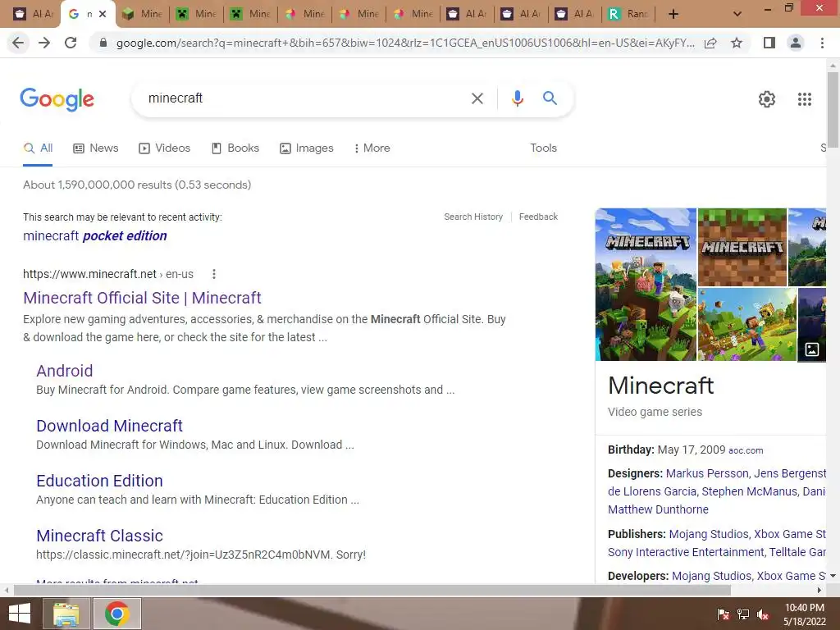Open dirt block Minecraft logo thumbnail
The height and width of the screenshot is (630, 840).
742,247
